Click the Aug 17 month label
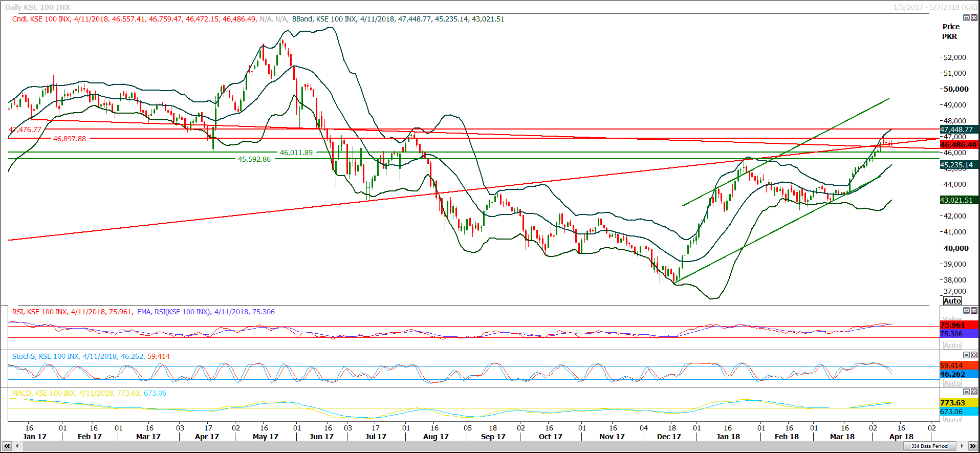 (x=436, y=437)
